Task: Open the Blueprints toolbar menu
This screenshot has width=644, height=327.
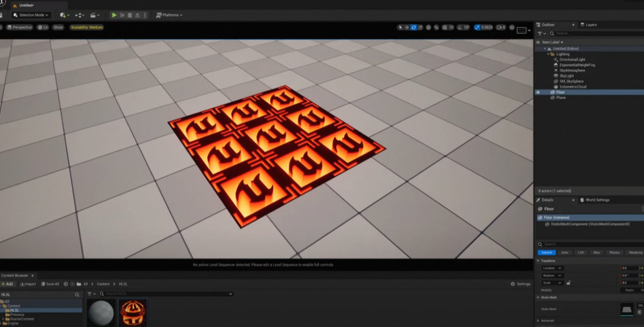Action: point(80,15)
